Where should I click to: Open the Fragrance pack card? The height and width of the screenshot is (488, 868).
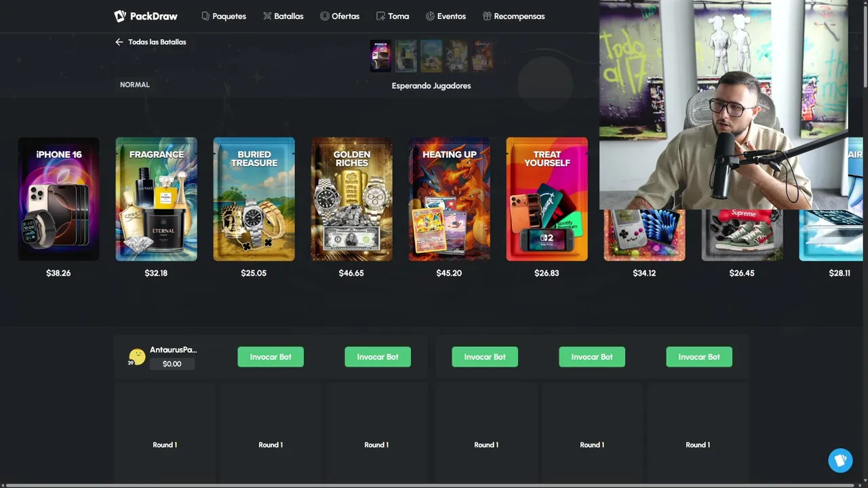click(156, 199)
